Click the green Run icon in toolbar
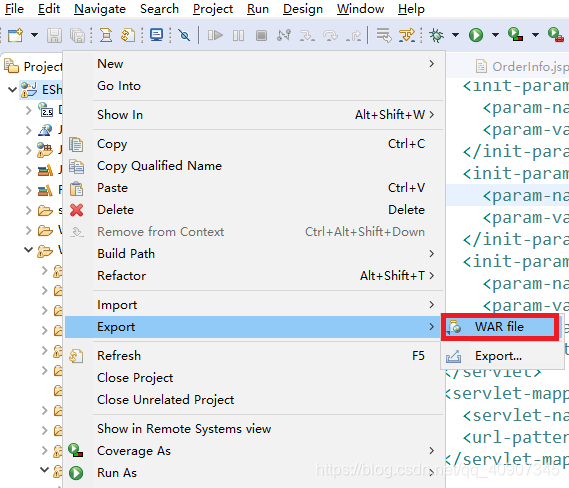 click(x=476, y=35)
